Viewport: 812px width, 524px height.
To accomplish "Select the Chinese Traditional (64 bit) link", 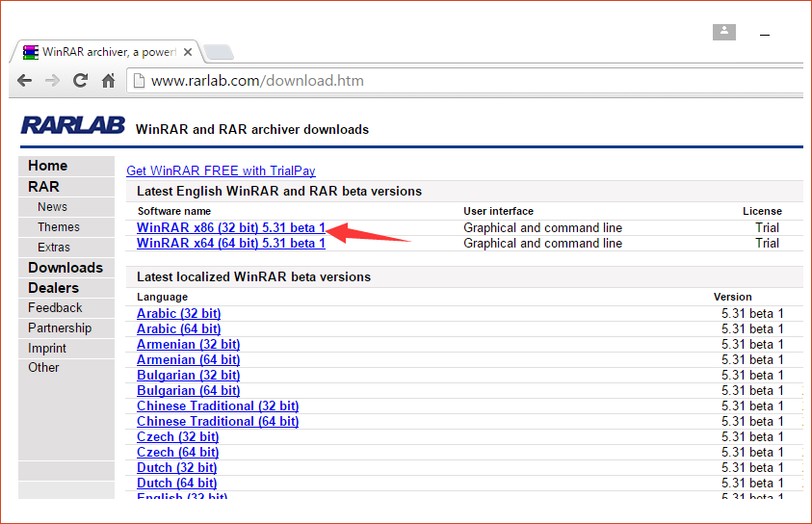I will pyautogui.click(x=218, y=422).
